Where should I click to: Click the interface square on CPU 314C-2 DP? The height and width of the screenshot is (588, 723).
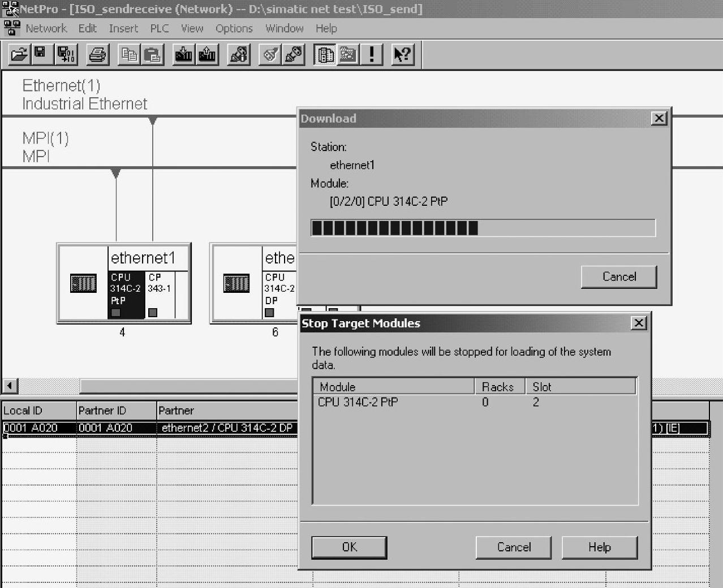tap(269, 313)
